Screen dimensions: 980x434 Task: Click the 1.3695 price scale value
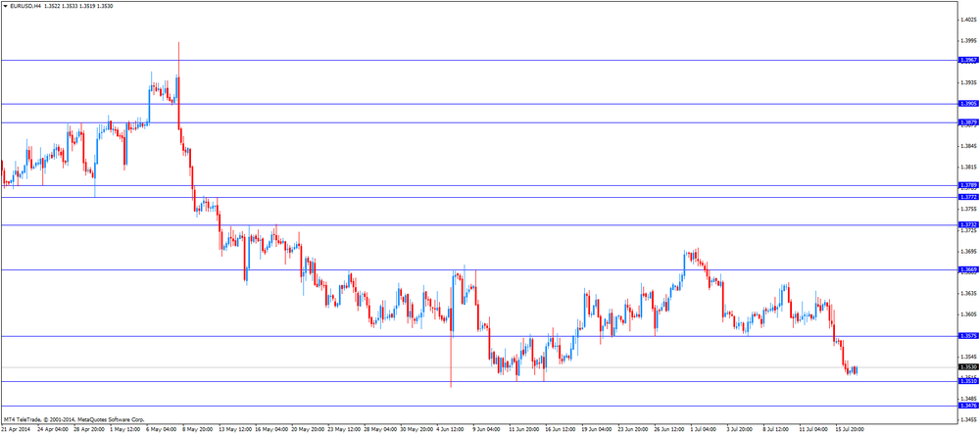(x=968, y=251)
